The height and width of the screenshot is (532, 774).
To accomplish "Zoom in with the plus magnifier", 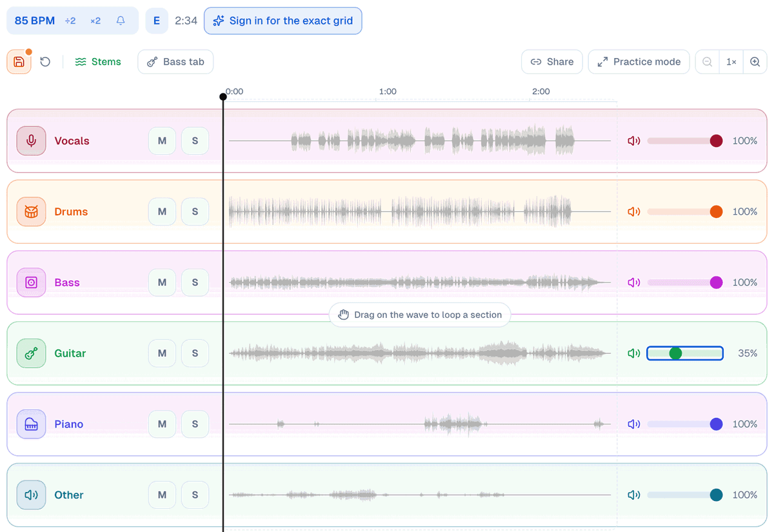I will coord(755,62).
